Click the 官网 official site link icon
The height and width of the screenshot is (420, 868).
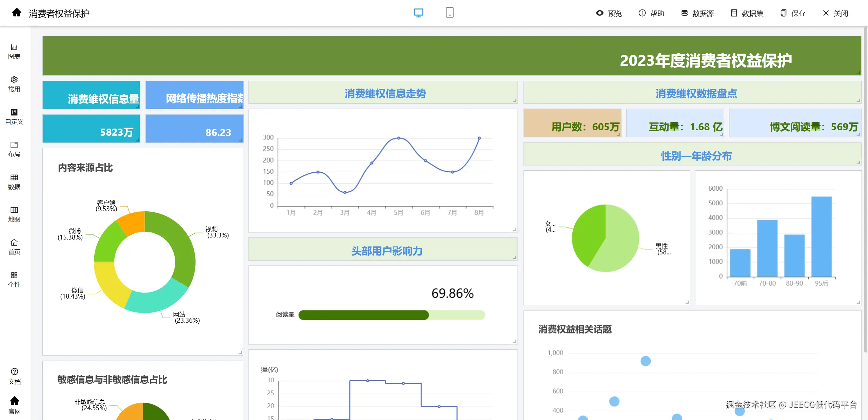coord(14,405)
